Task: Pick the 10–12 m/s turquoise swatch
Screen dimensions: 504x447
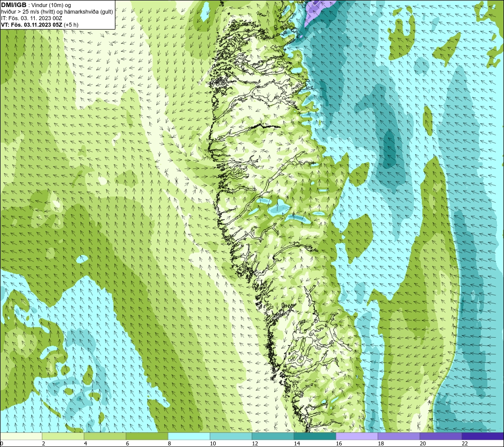Action: click(231, 436)
